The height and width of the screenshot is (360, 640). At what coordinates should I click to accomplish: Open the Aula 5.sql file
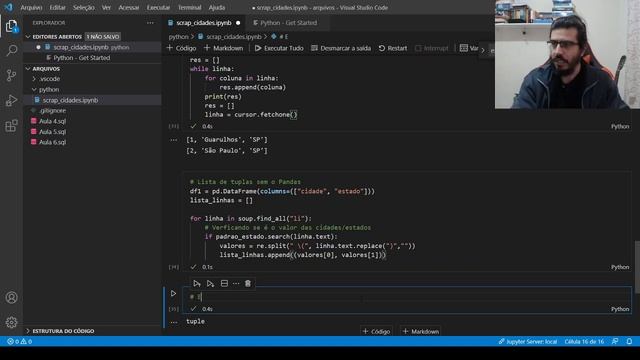52,132
